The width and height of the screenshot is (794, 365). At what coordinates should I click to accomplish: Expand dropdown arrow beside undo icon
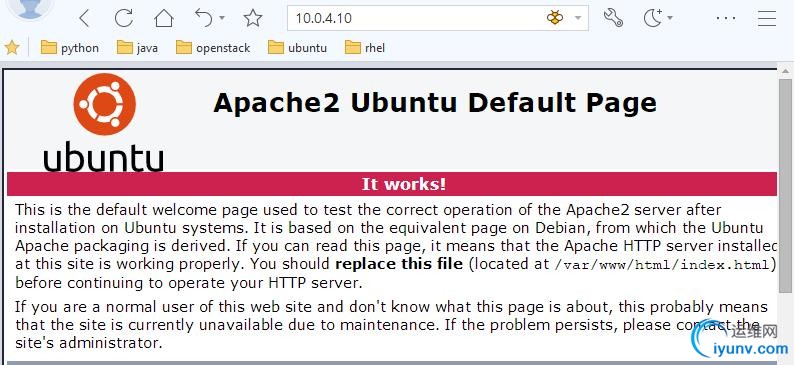(x=222, y=18)
